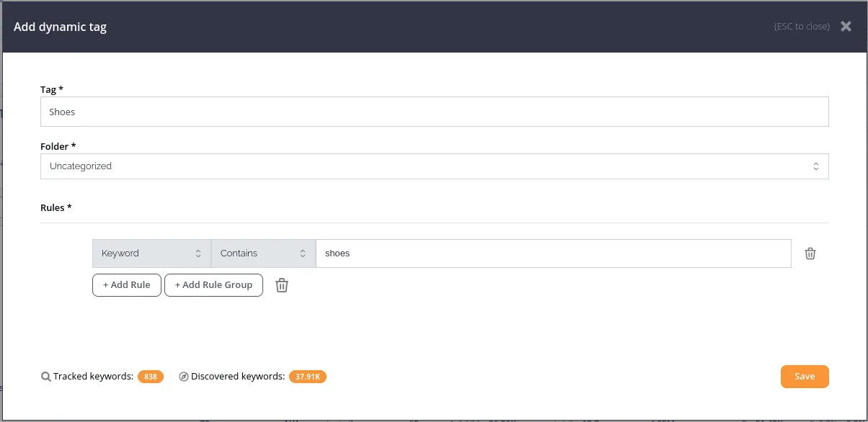Viewport: 868px width, 422px height.
Task: Click the '(ESC to close)' hint text
Action: (802, 27)
